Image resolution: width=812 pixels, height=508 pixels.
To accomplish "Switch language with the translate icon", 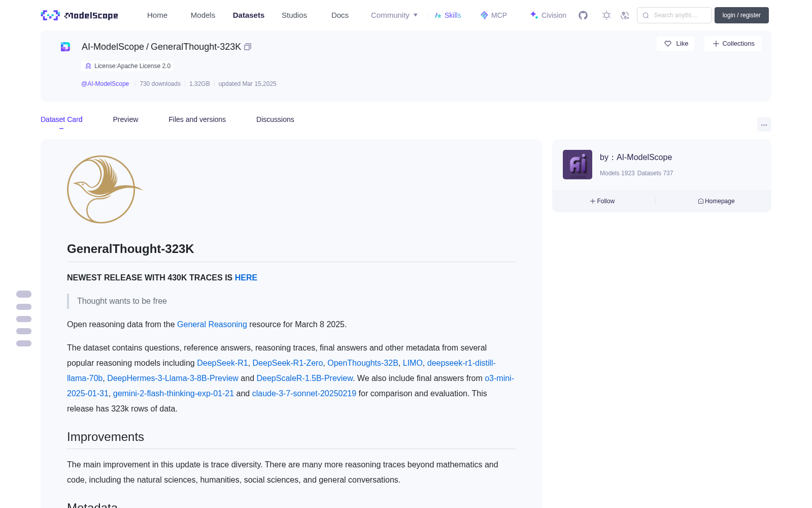I will 625,15.
